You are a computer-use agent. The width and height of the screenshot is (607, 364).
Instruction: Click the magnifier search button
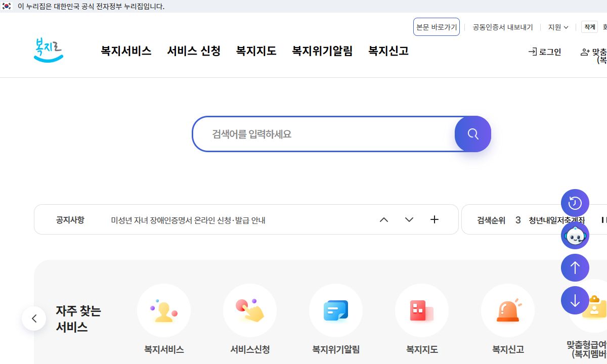point(473,134)
